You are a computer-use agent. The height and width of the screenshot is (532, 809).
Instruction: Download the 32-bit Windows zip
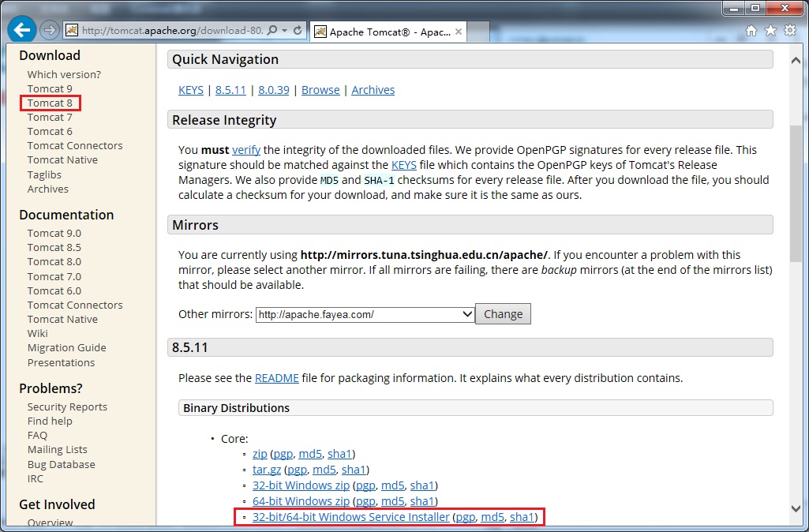(x=301, y=485)
